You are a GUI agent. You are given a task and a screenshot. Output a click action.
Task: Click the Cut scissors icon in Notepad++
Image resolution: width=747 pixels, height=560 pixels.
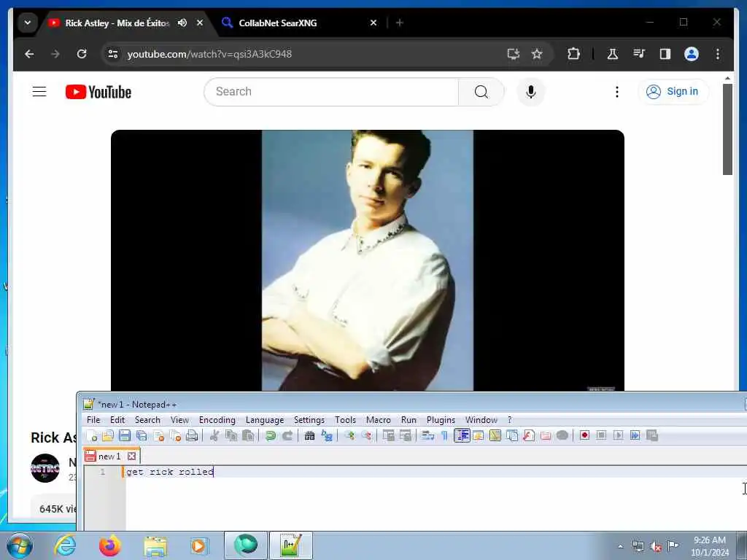point(214,436)
